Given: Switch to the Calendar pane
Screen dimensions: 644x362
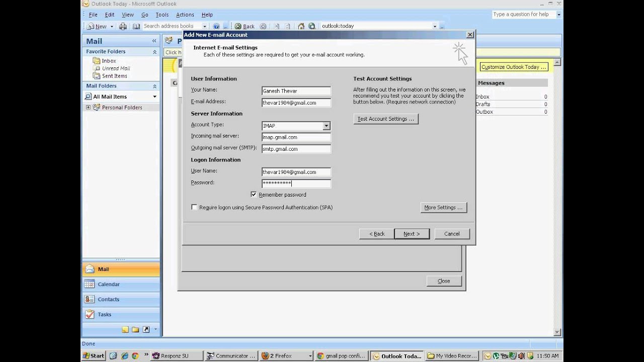Looking at the screenshot, I should pyautogui.click(x=121, y=284).
